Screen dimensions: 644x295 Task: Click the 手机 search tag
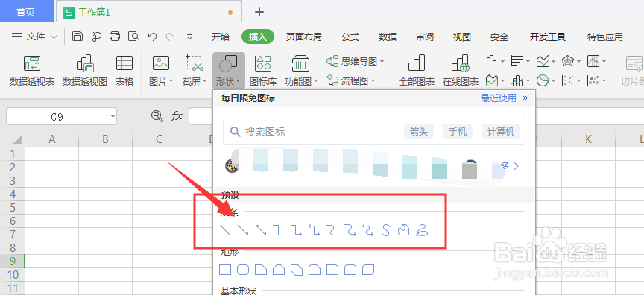pos(458,132)
